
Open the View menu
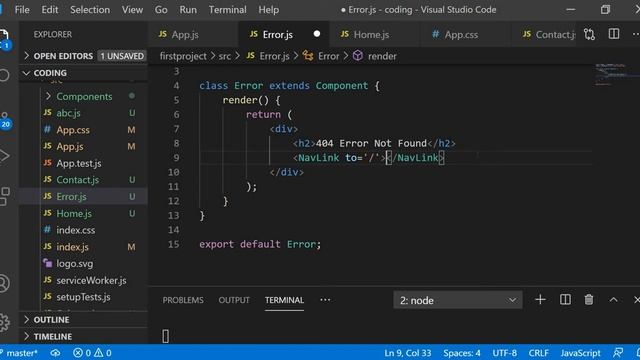(132, 9)
